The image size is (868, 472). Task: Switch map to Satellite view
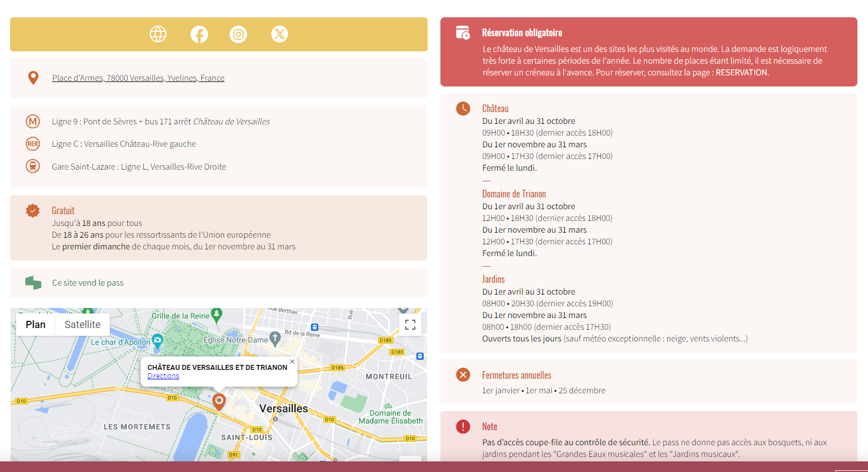click(83, 325)
